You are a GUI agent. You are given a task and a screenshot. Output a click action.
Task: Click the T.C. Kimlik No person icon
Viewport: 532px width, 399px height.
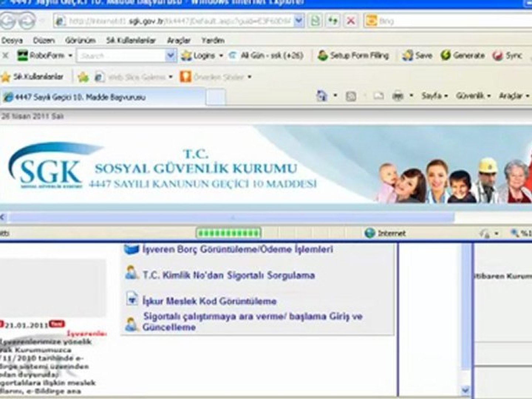click(131, 273)
